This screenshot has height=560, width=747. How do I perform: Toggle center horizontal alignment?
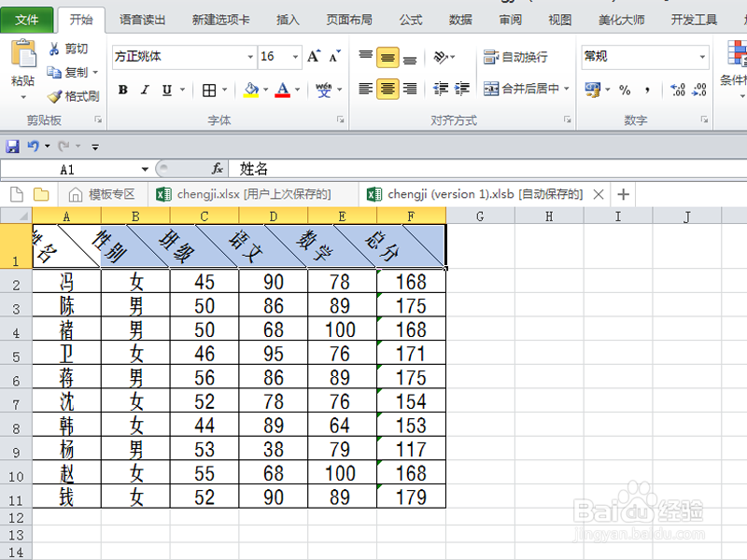tap(388, 89)
